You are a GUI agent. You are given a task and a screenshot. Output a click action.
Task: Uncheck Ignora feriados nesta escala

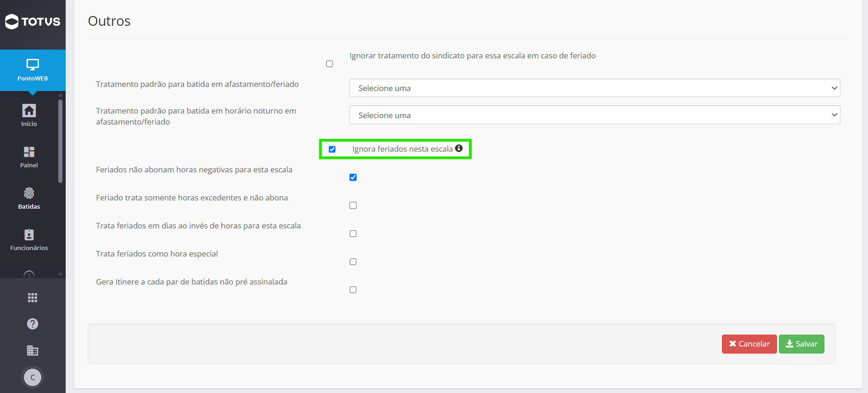[x=332, y=149]
